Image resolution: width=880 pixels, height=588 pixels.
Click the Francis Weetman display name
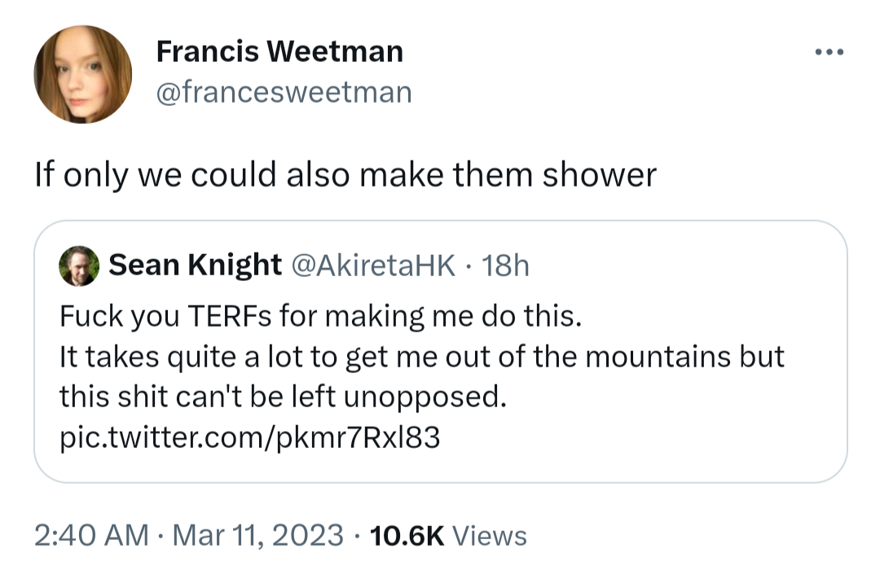(279, 53)
